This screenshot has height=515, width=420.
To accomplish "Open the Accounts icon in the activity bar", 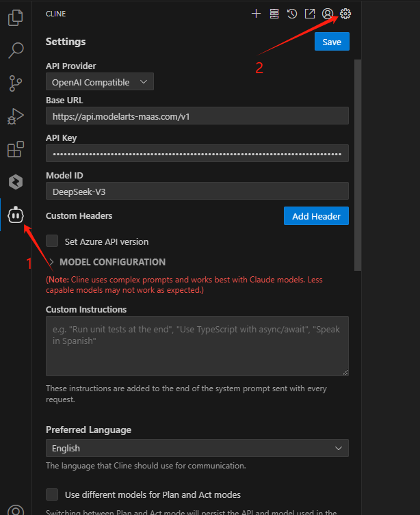I will click(16, 510).
